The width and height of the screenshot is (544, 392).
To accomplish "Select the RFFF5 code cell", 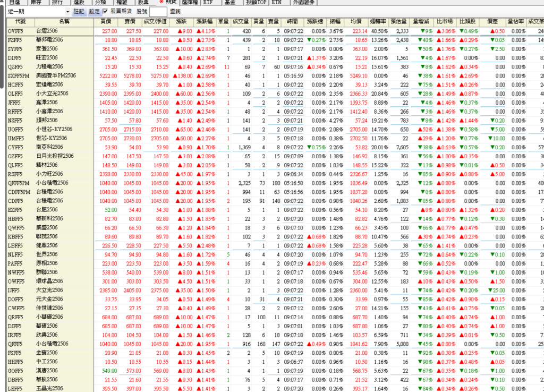I will point(15,112).
